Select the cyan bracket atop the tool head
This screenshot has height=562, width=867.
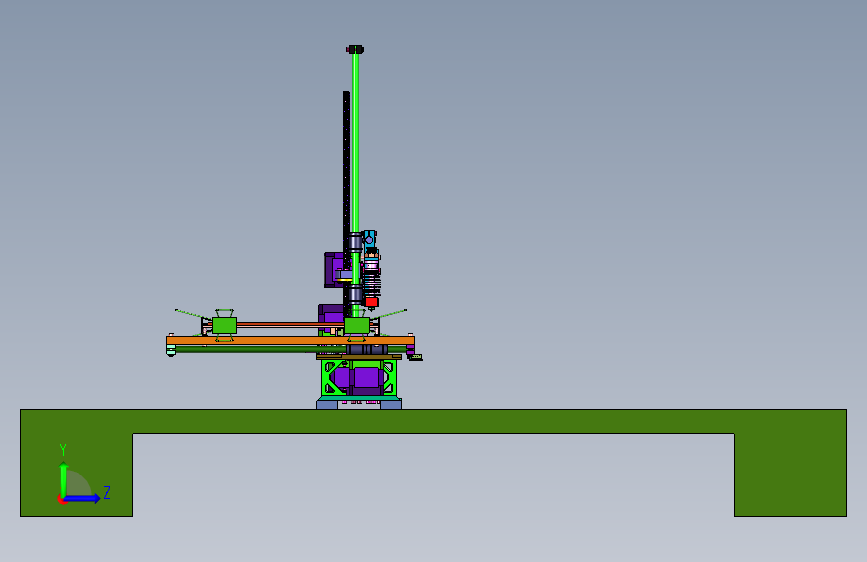369,239
